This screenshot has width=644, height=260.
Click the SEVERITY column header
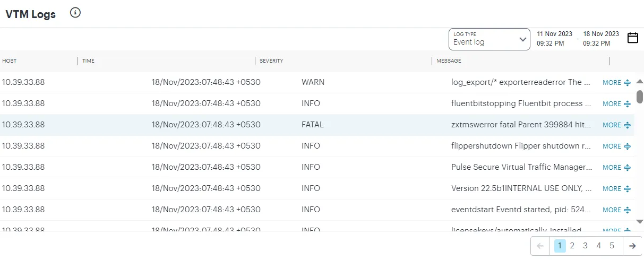pos(271,61)
